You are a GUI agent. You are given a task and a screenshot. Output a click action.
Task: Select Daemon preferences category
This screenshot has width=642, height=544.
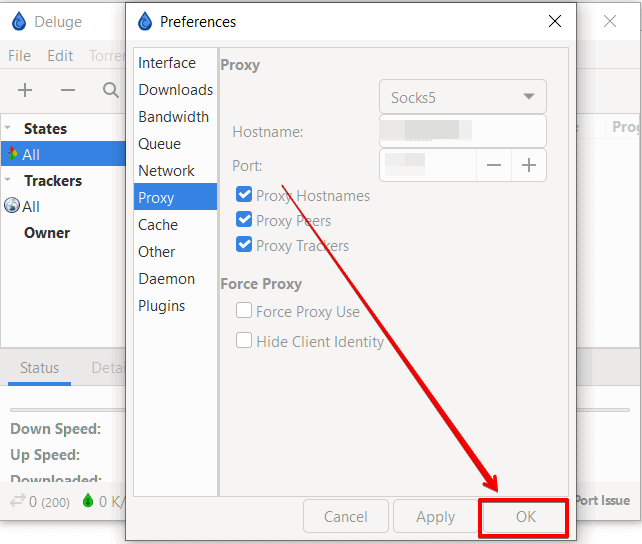click(175, 279)
